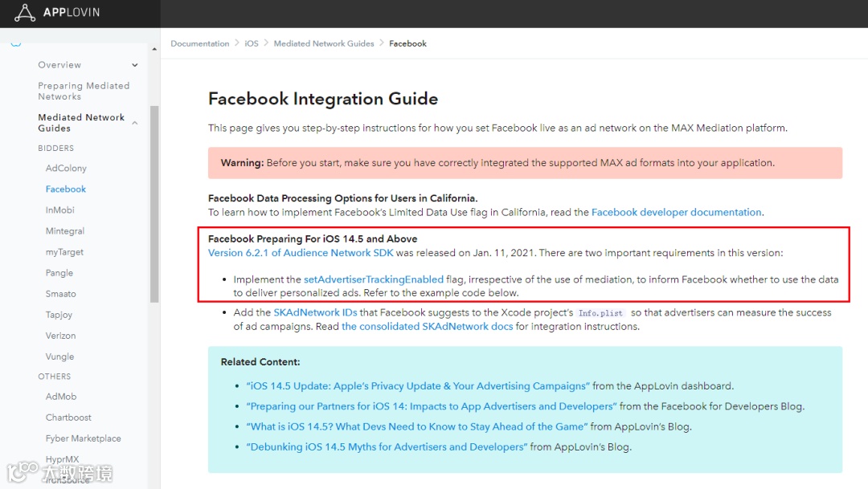
Task: Expand the Overview sidebar section
Action: [x=134, y=65]
